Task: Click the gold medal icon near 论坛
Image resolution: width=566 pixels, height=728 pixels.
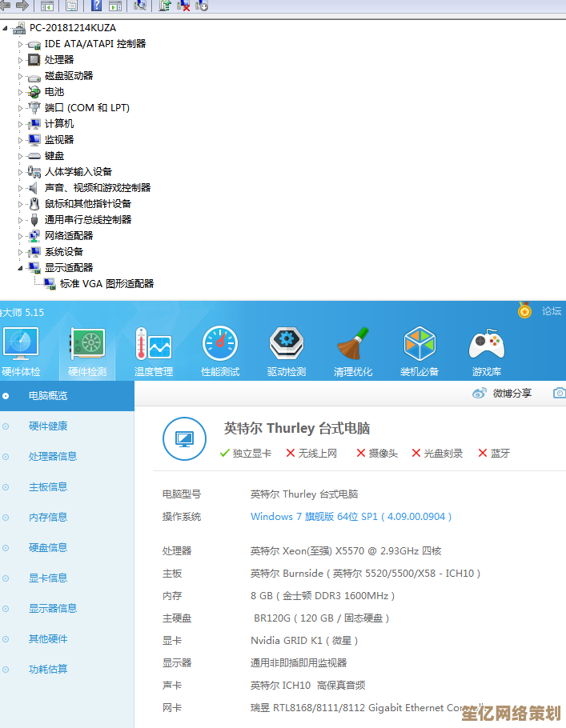Action: coord(524,310)
